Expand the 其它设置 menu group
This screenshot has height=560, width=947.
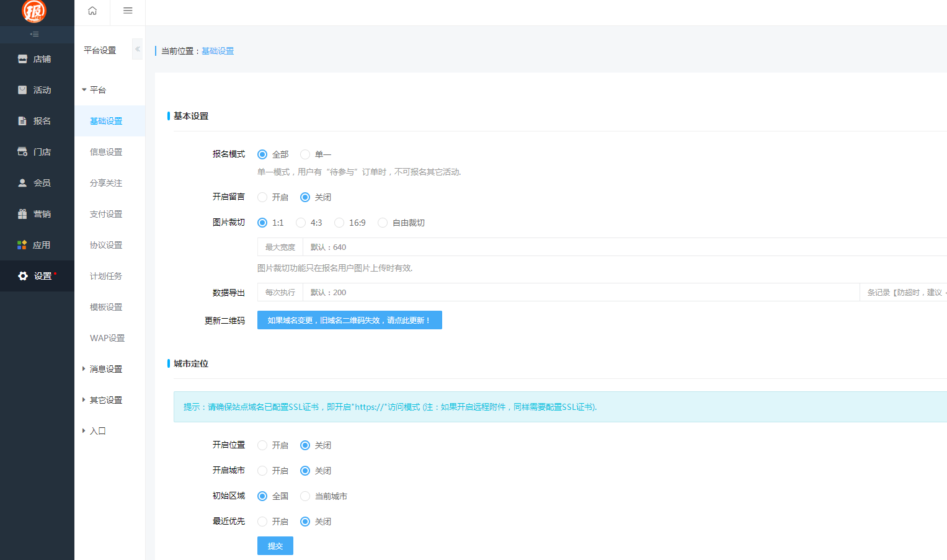pos(104,399)
